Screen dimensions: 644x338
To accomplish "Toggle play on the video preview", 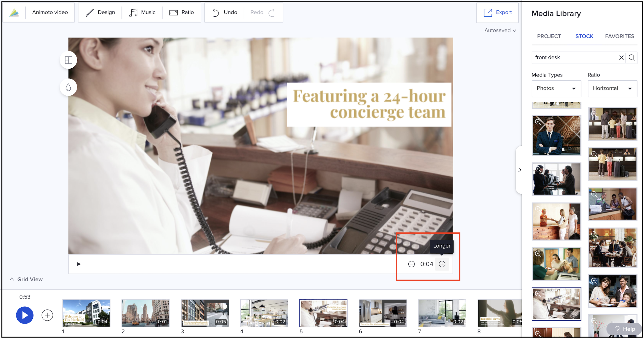I will pos(79,264).
